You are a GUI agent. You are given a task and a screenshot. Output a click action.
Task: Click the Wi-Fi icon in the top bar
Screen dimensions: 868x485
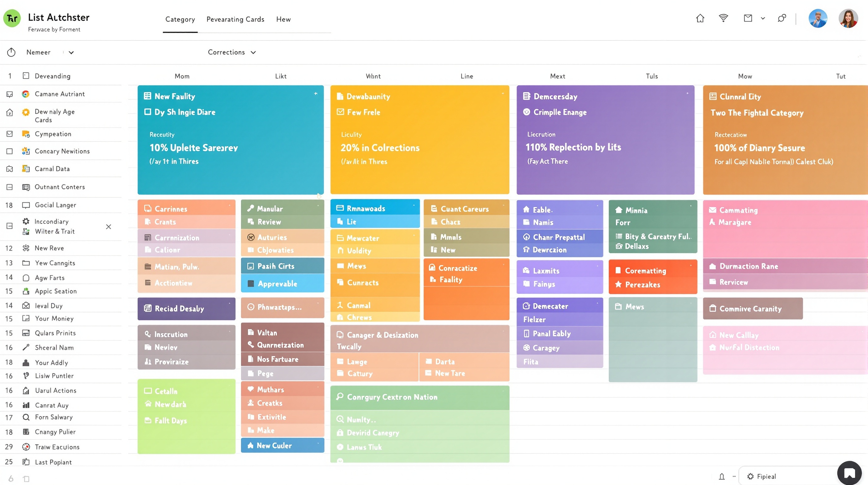click(x=724, y=18)
